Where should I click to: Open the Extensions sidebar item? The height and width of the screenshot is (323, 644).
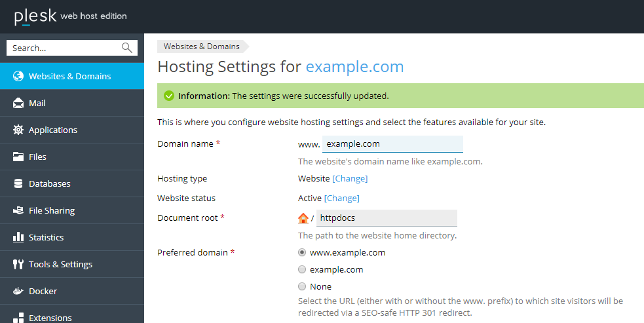50,318
